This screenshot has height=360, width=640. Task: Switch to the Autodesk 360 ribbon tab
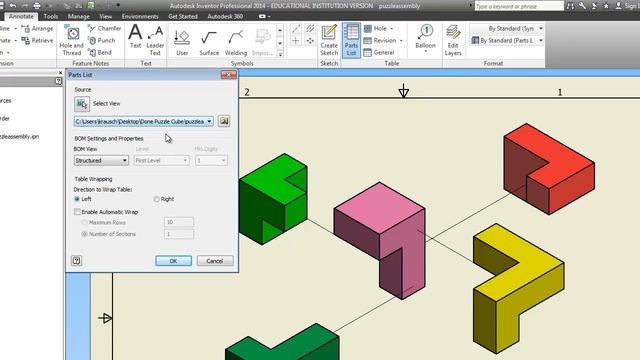225,16
